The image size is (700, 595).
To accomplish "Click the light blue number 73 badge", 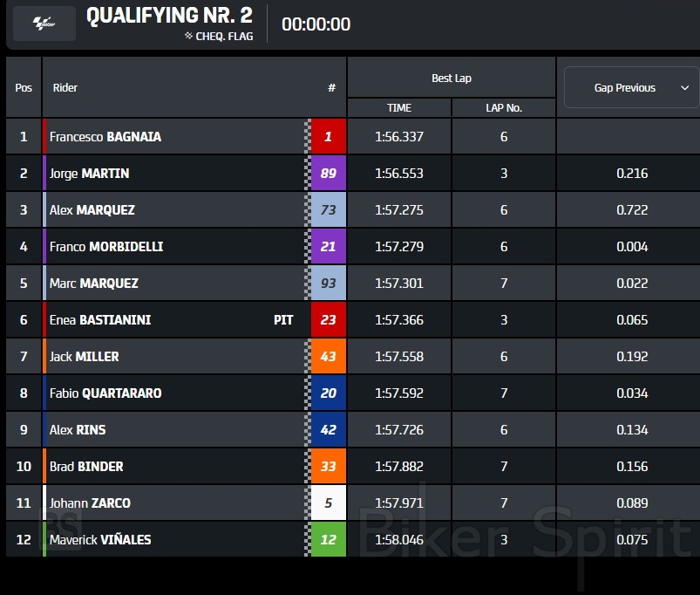I will [328, 210].
